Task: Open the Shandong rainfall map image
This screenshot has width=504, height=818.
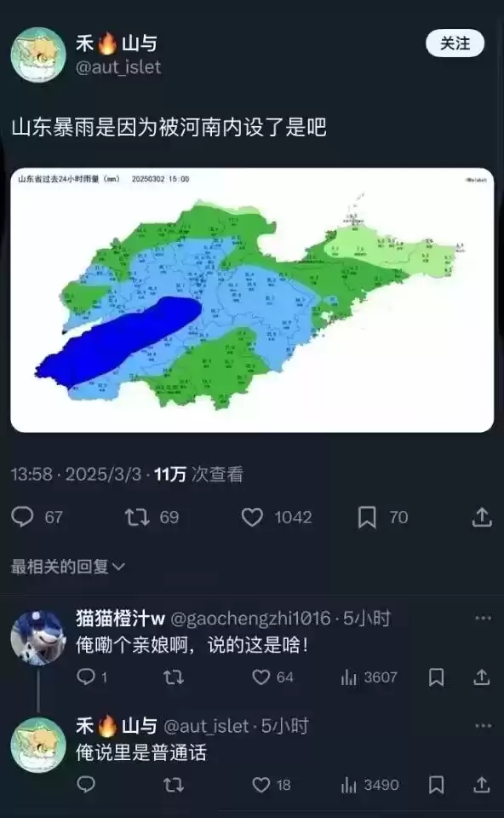Action: point(252,300)
